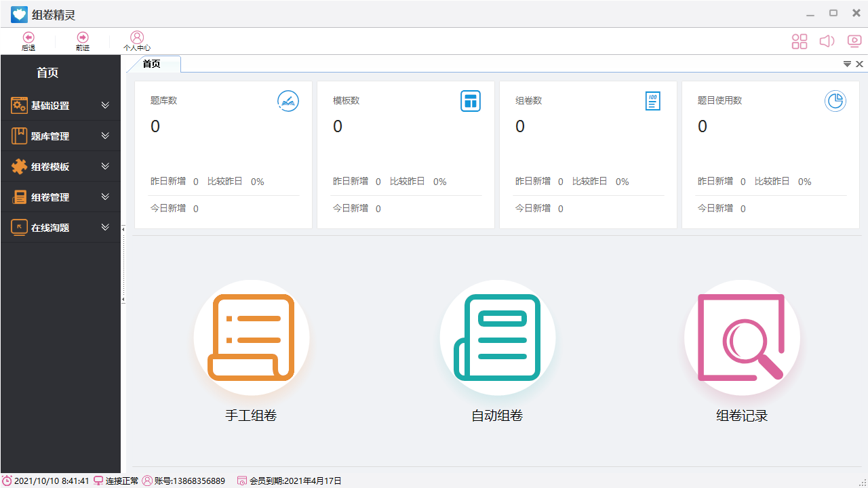Screen dimensions: 868x488
Task: Click 比较昨日 in 模板数 card
Action: (408, 181)
